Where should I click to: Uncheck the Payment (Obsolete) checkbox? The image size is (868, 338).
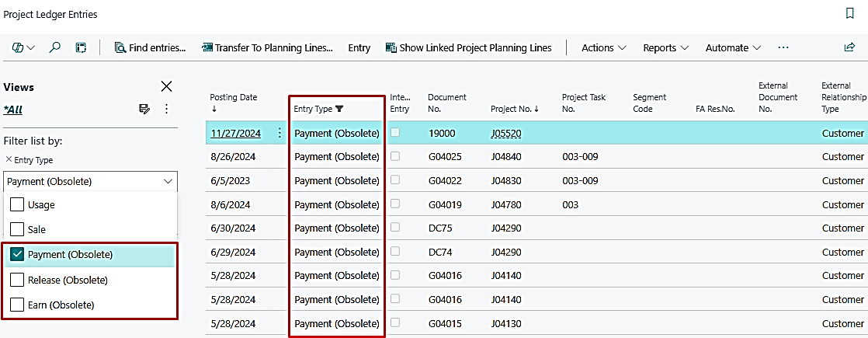click(17, 255)
